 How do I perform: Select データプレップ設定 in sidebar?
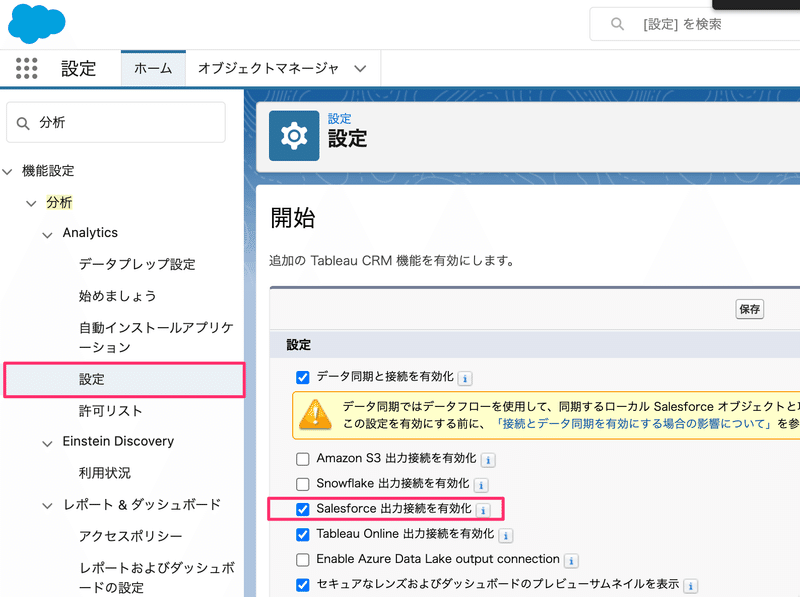point(137,264)
